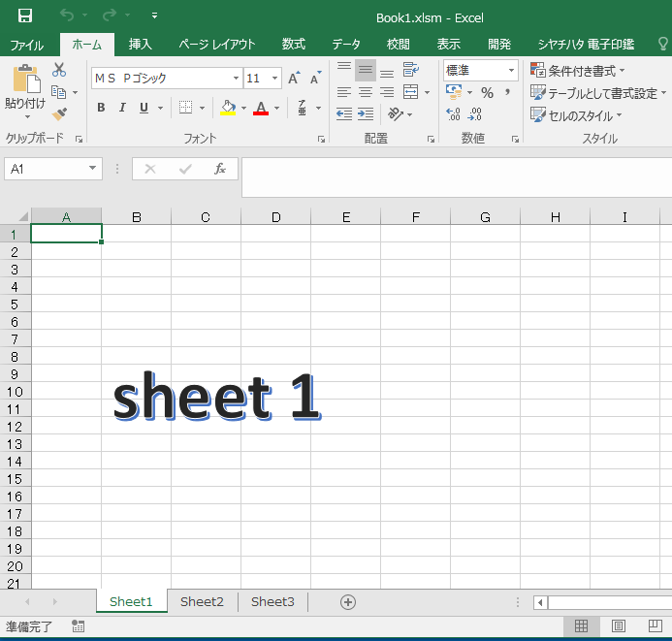This screenshot has width=672, height=641.
Task: Add a new sheet with plus icon
Action: pos(348,602)
